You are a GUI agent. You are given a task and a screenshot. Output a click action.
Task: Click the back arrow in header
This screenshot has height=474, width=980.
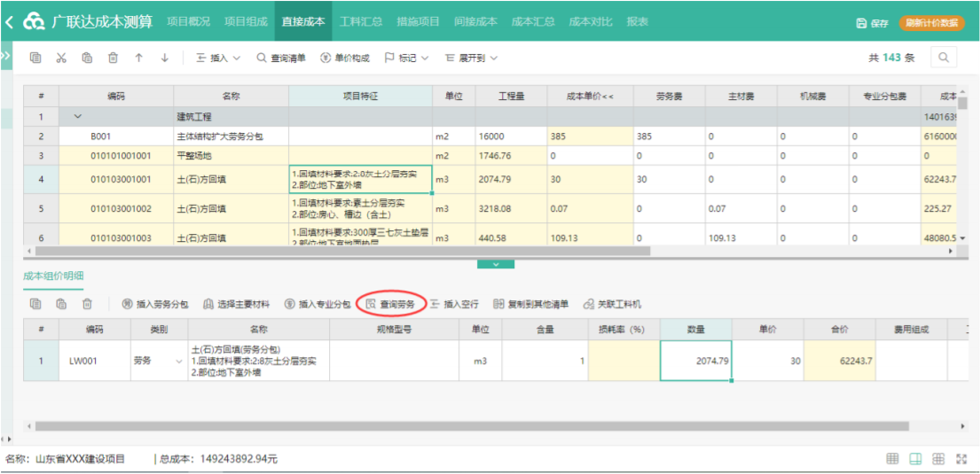(9, 22)
